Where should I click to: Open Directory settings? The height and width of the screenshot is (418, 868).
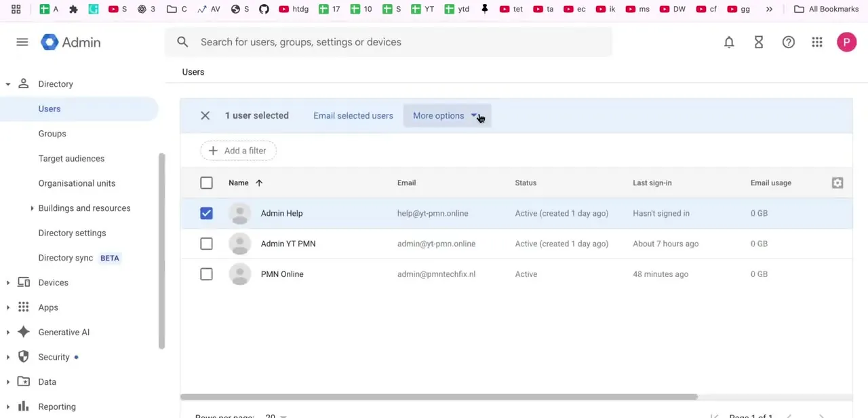click(x=72, y=233)
